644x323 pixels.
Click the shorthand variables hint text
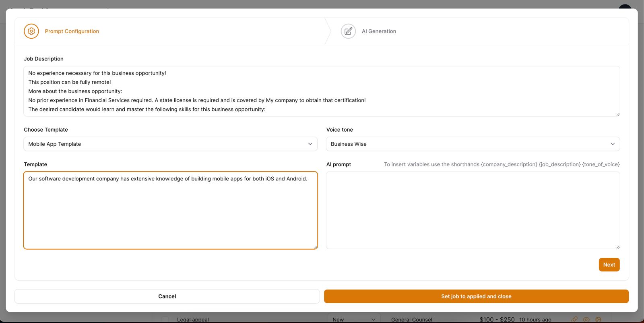pyautogui.click(x=502, y=164)
